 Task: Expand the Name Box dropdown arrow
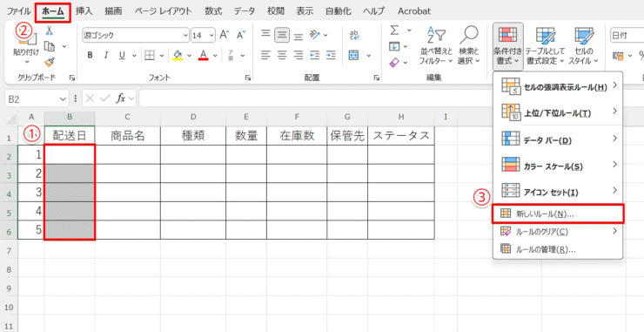[63, 98]
